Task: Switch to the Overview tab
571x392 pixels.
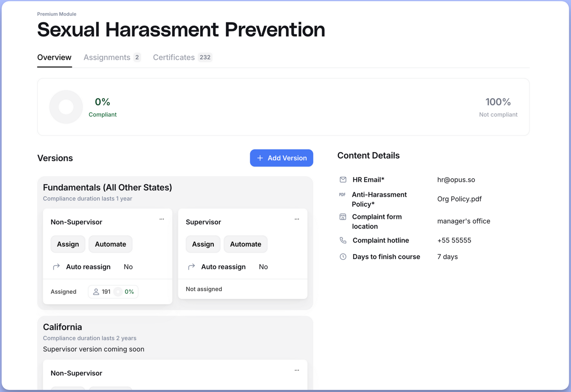Action: tap(54, 57)
